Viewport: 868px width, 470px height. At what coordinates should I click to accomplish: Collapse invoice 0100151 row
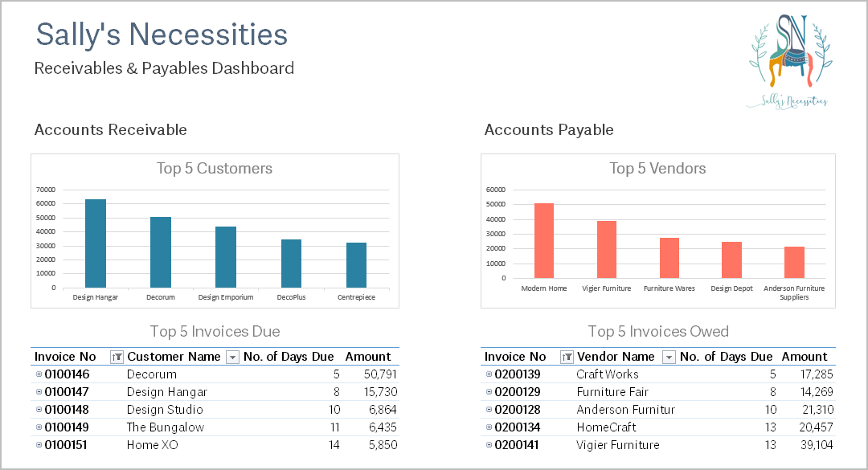tap(39, 445)
